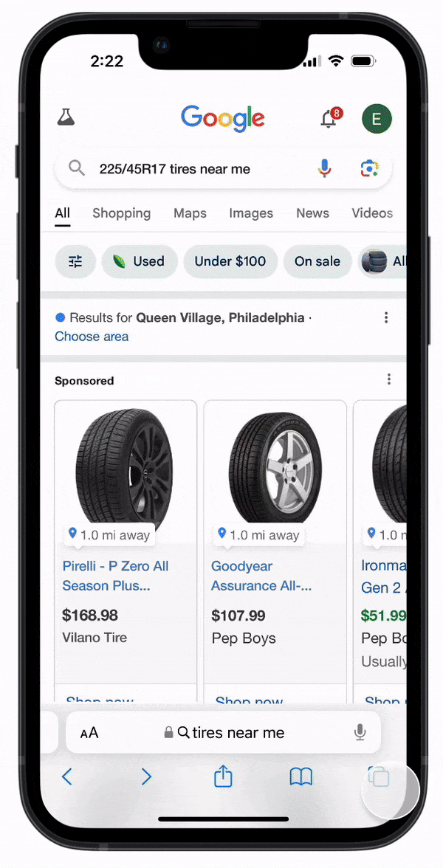Image resolution: width=443 pixels, height=868 pixels.
Task: Toggle the On sale filter chip
Action: (x=317, y=261)
